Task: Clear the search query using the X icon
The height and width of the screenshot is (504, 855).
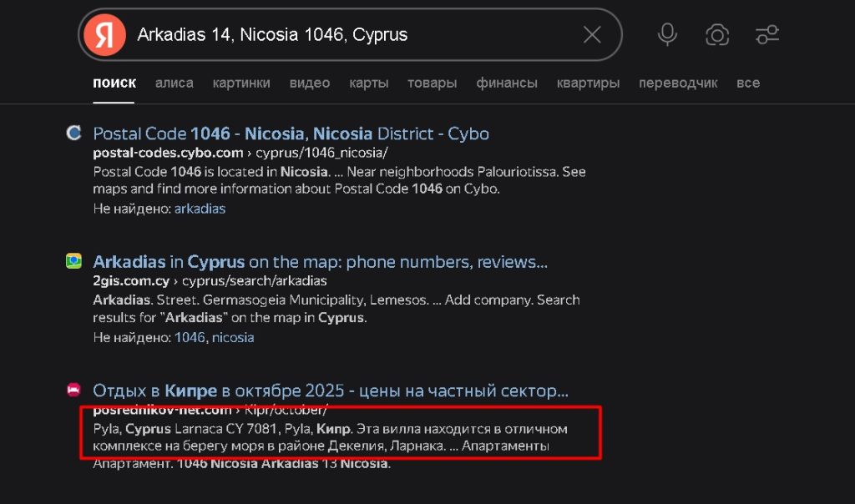Action: point(593,34)
